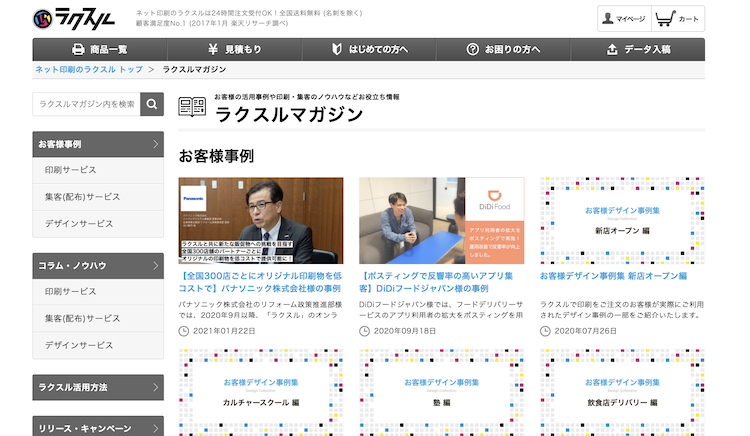
Task: Select デザインサービス under コラム・ノウハウ
Action: [x=98, y=345]
